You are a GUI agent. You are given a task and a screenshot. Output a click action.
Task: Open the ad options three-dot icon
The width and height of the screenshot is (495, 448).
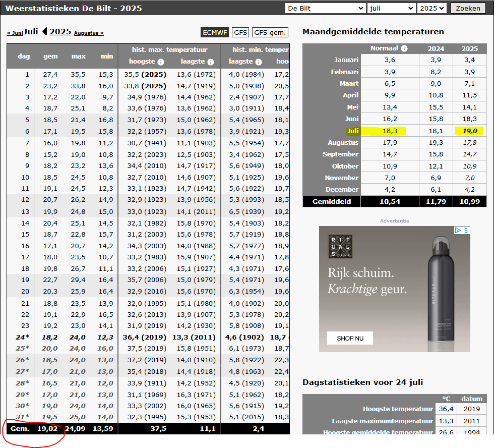tap(466, 230)
